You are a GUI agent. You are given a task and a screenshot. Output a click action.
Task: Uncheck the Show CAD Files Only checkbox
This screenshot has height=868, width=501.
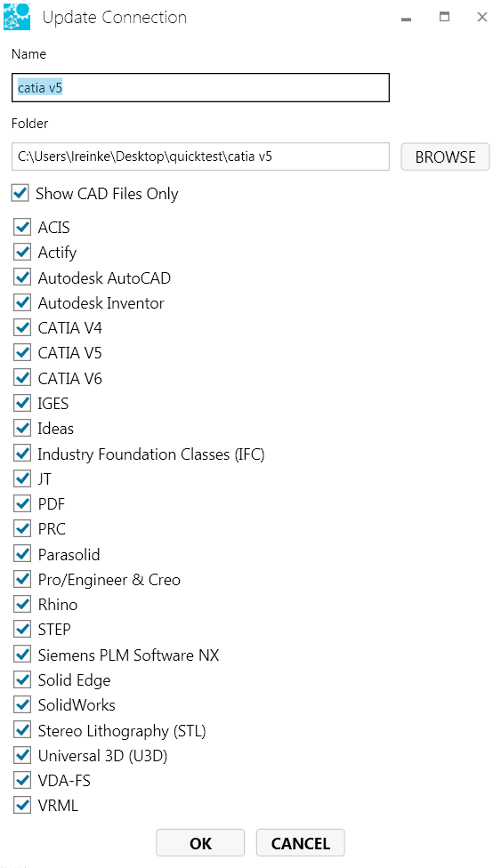[x=20, y=193]
